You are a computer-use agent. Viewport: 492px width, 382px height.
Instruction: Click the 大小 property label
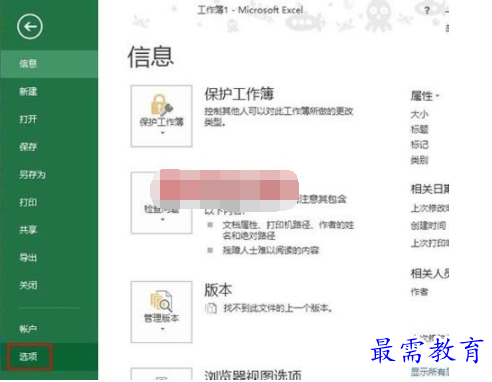pyautogui.click(x=419, y=114)
